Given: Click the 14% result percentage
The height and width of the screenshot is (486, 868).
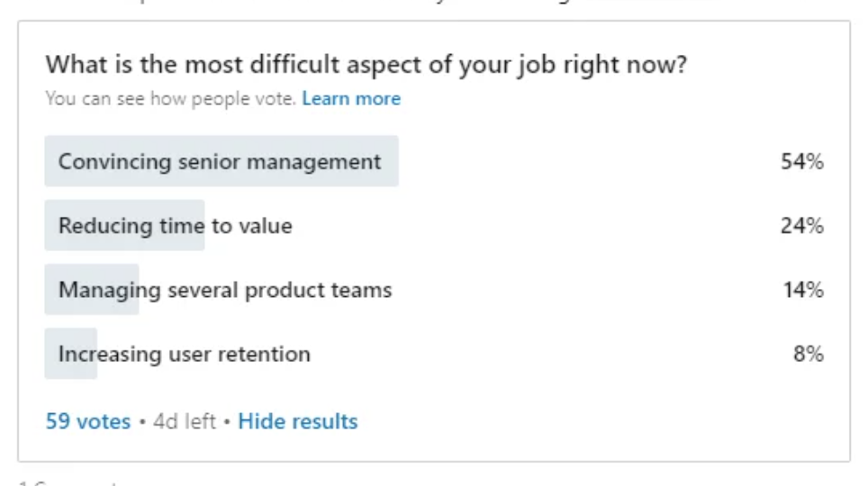Looking at the screenshot, I should tap(801, 290).
